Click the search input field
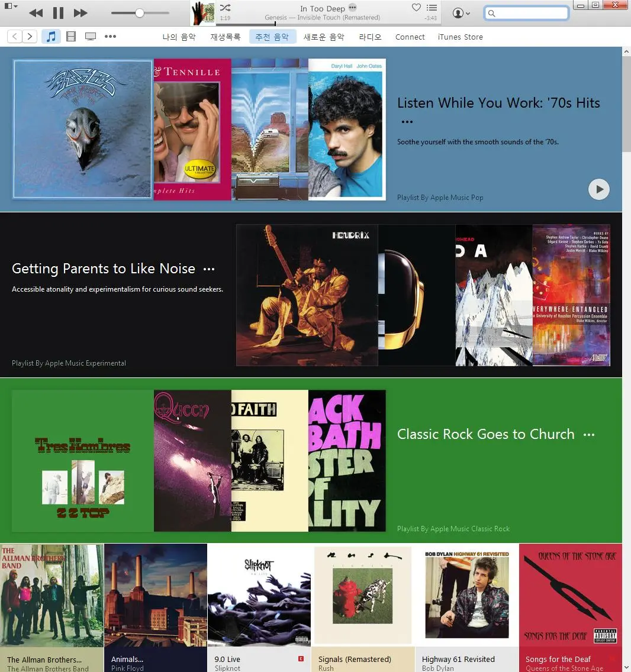631x672 pixels. coord(527,13)
